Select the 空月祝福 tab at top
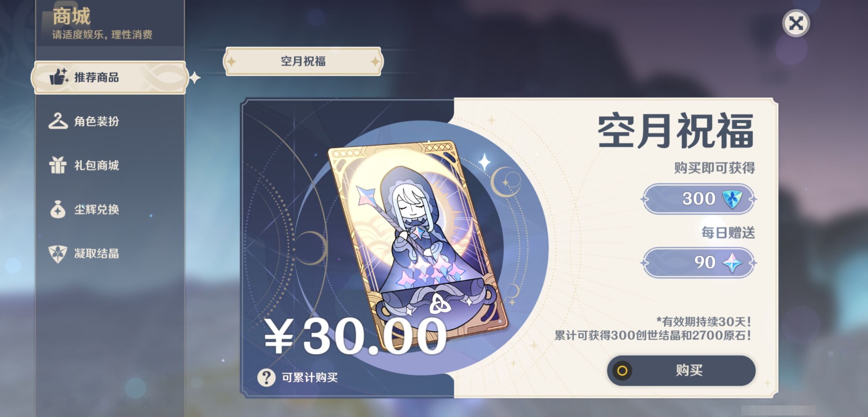This screenshot has height=417, width=868. coord(303,61)
